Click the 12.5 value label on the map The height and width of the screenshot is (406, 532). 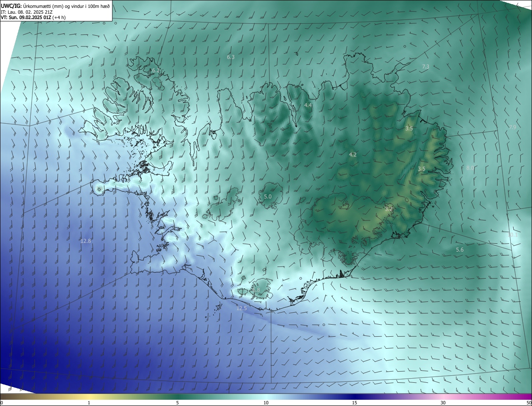[241, 308]
